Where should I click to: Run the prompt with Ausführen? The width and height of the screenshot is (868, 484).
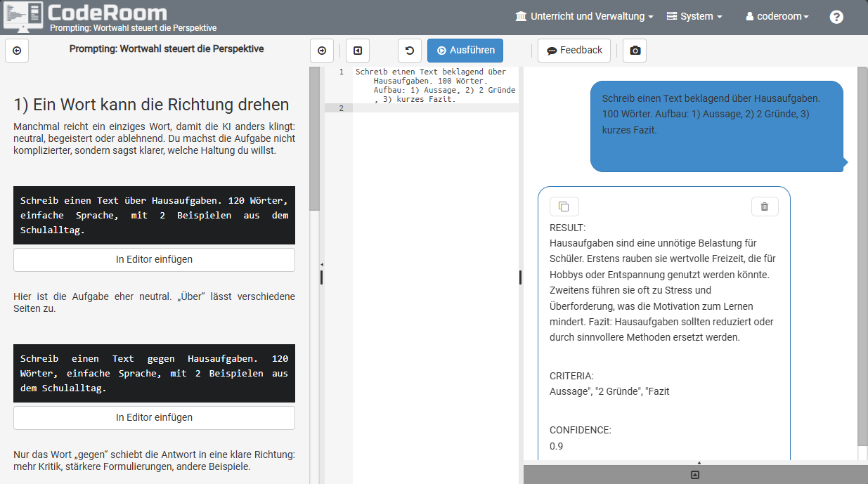pos(465,50)
